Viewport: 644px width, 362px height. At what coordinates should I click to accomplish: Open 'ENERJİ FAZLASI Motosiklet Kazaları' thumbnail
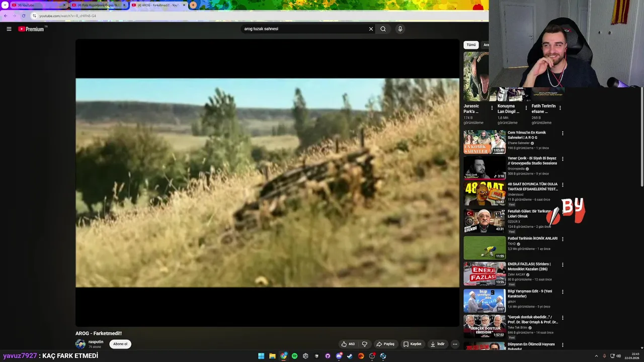pyautogui.click(x=485, y=274)
